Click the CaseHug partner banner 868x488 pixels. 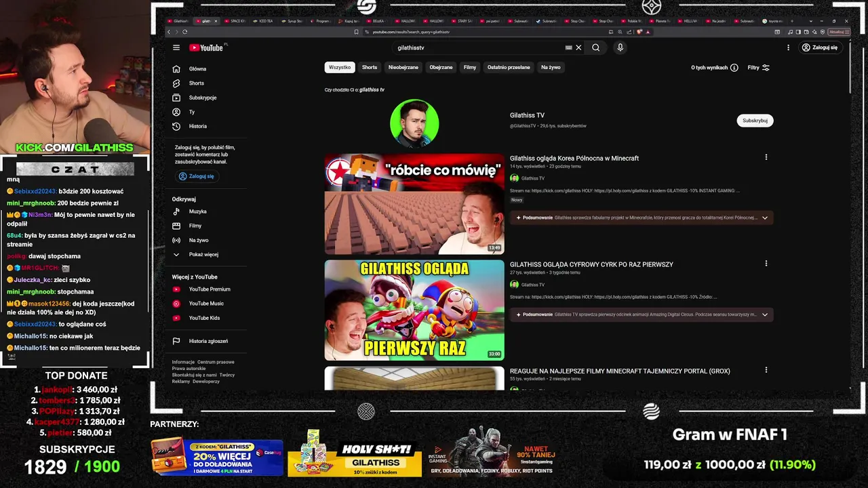click(x=217, y=457)
